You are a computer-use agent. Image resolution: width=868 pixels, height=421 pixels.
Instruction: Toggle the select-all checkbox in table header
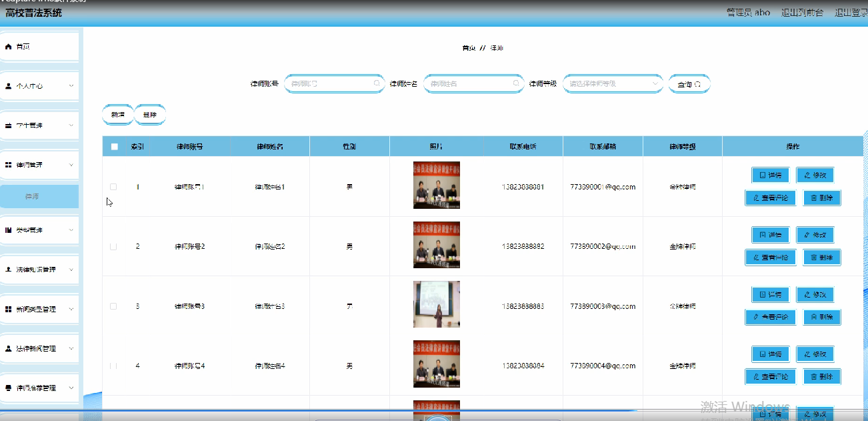pyautogui.click(x=115, y=147)
